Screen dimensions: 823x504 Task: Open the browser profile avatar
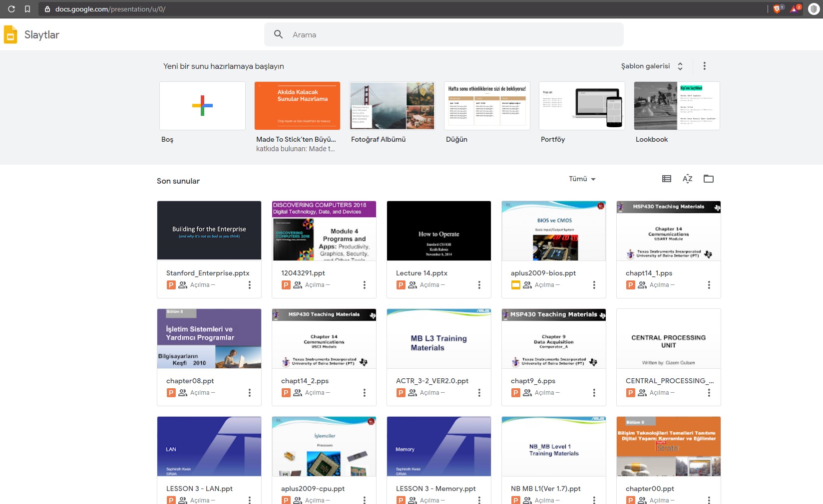814,9
